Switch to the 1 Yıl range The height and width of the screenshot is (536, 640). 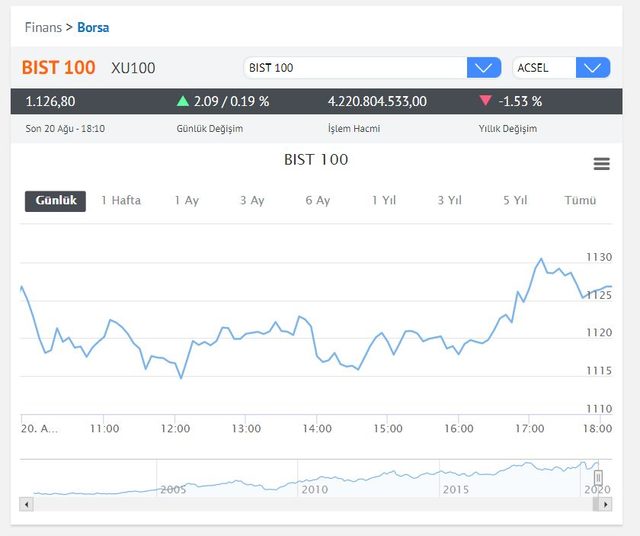(384, 200)
